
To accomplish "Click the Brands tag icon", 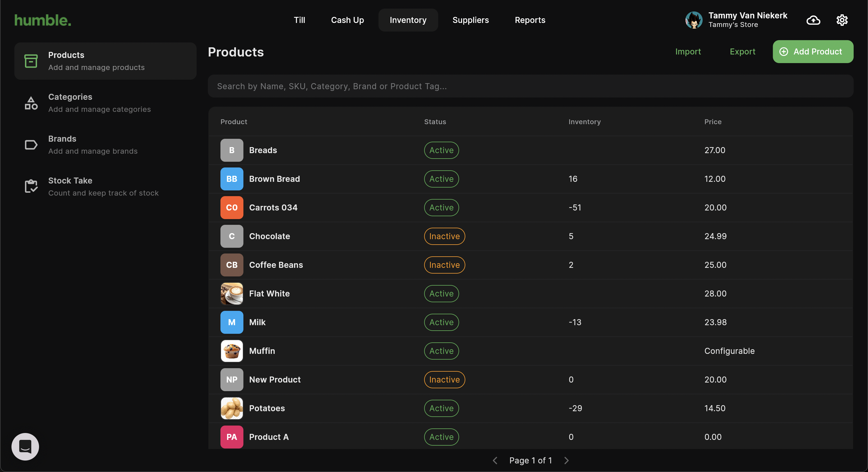I will (x=31, y=145).
